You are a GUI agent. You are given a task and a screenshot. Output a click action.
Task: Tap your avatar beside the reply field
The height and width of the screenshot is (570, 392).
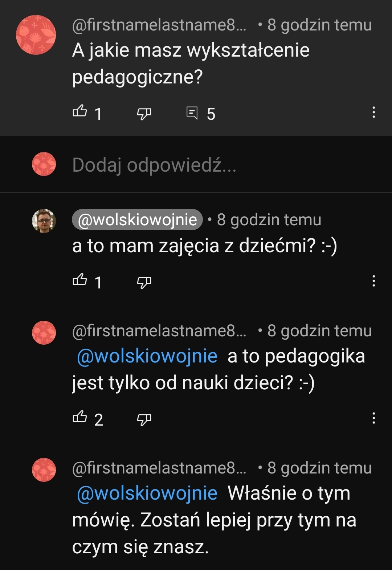click(x=44, y=164)
